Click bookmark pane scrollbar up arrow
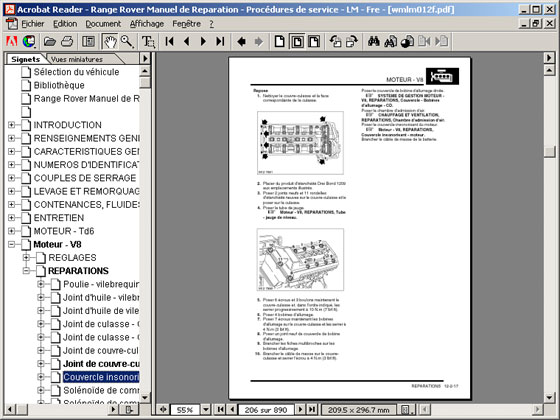This screenshot has height=420, width=560. click(145, 71)
